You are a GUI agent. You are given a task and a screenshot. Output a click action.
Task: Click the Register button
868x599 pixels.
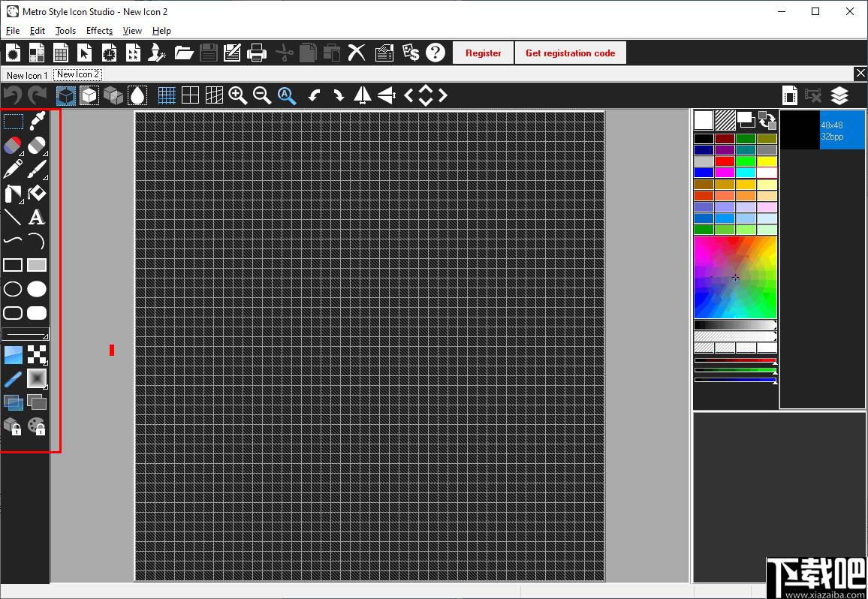coord(484,53)
